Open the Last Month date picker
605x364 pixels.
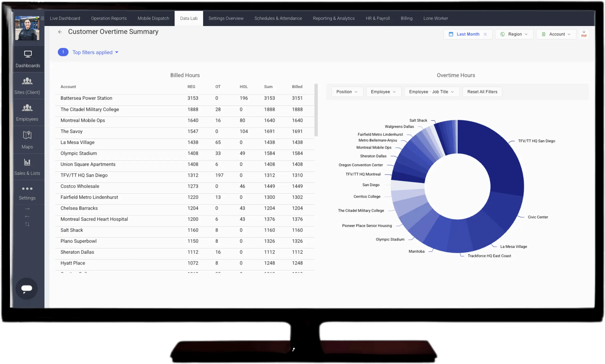click(468, 34)
